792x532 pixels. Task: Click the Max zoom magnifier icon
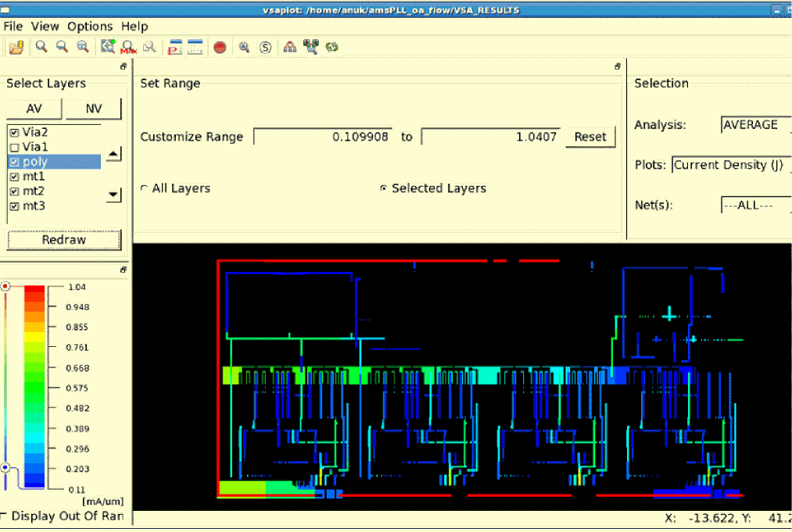(128, 48)
